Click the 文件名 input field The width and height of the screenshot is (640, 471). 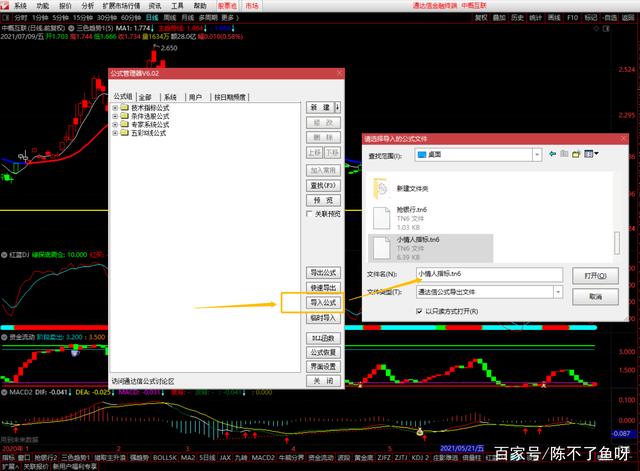(x=489, y=274)
